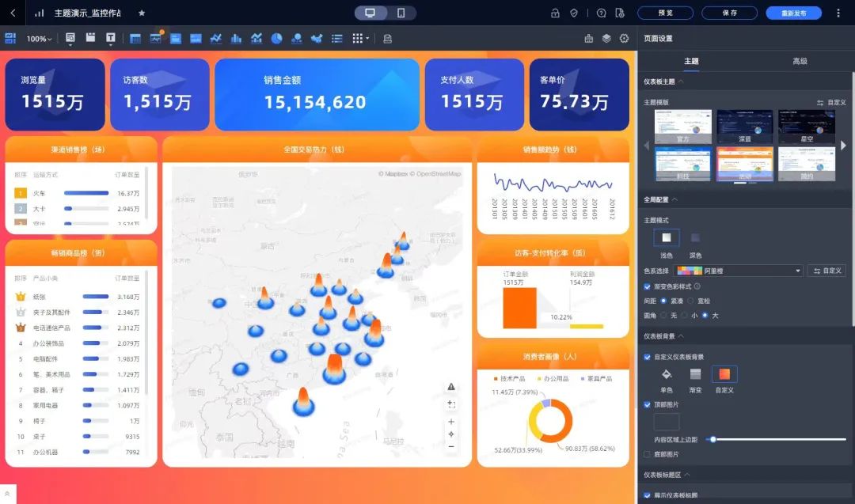Image resolution: width=855 pixels, height=504 pixels.
Task: Toggle 渐变色彩样式 checkbox
Action: point(648,286)
